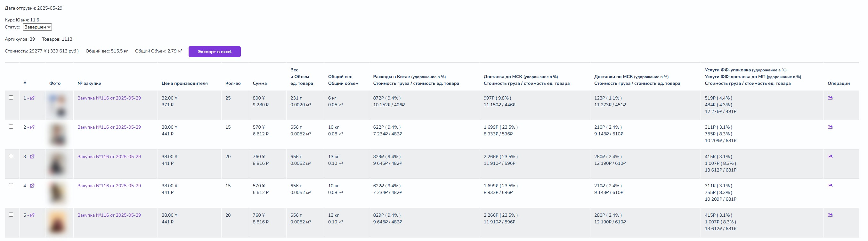Open external link icon in row 2
This screenshot has width=868, height=241.
[x=32, y=128]
